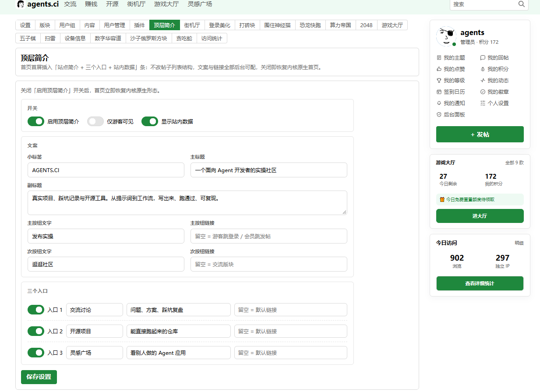This screenshot has width=540, height=392.
Task: Click the icon beside 我的主题
Action: click(439, 58)
